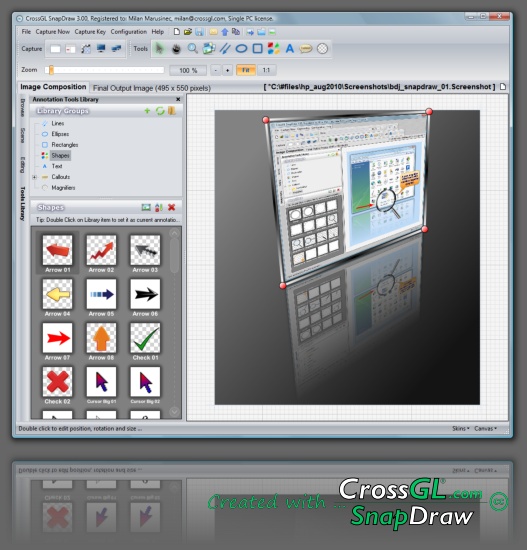The height and width of the screenshot is (550, 527).
Task: Click the sort shapes A-Z icon
Action: point(159,207)
